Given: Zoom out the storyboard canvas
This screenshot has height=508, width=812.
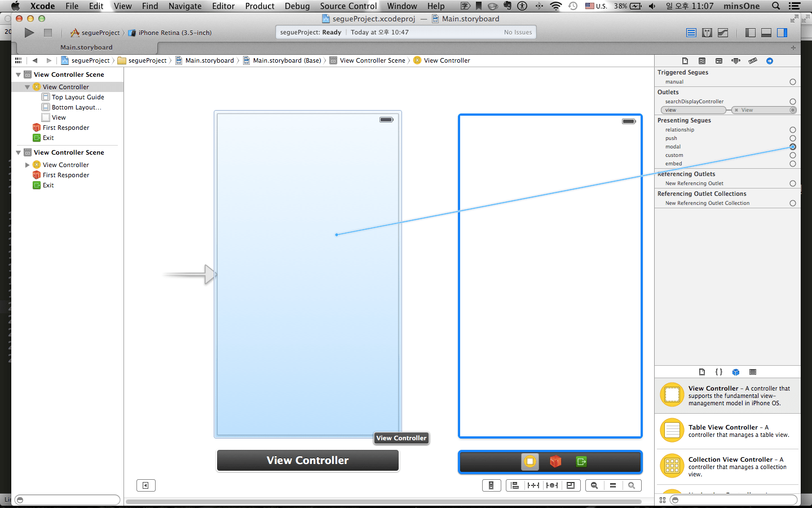Looking at the screenshot, I should click(x=594, y=485).
